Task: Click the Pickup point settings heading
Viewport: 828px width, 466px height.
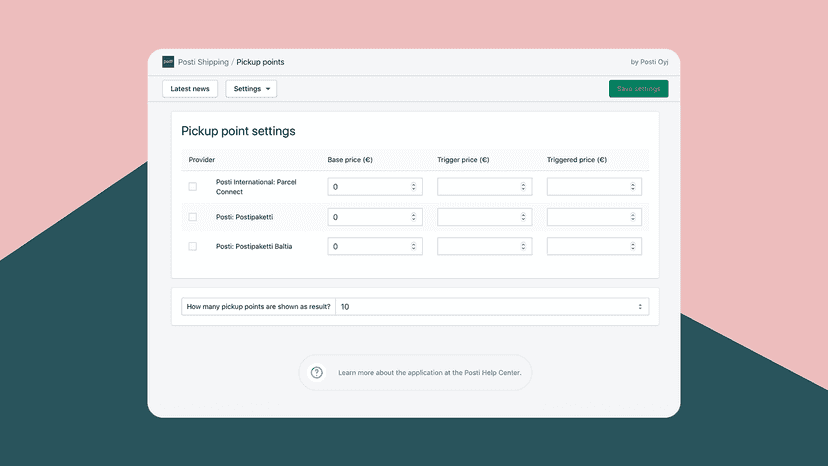Action: click(238, 131)
